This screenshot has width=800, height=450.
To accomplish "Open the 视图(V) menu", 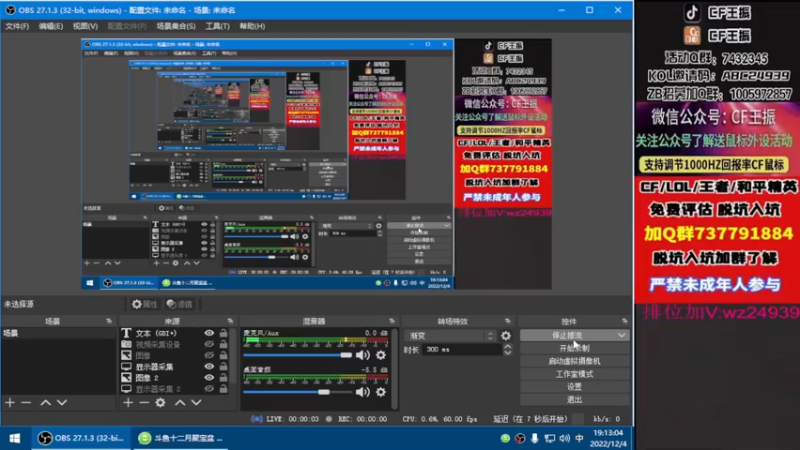I will [85, 26].
